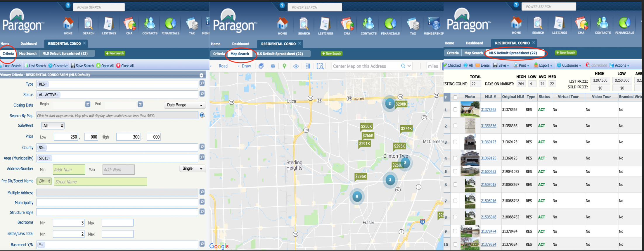644x251 pixels.
Task: Open the lookup icon beside Area (Municipality) field
Action: (202, 157)
